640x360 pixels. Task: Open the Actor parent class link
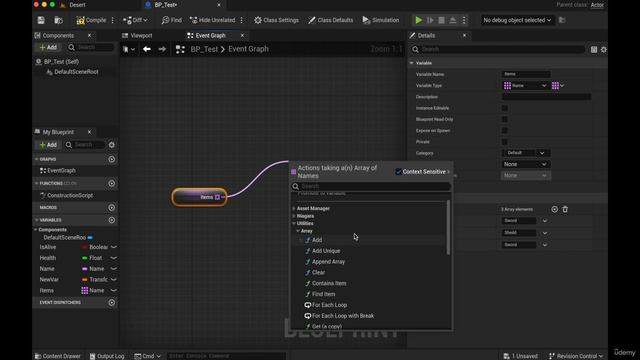[x=597, y=5]
